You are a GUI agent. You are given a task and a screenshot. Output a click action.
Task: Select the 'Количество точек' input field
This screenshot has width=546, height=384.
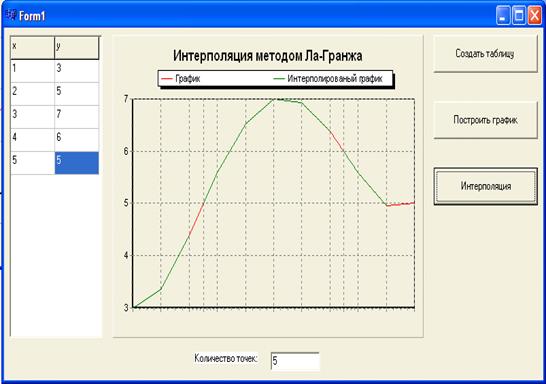[x=295, y=361]
